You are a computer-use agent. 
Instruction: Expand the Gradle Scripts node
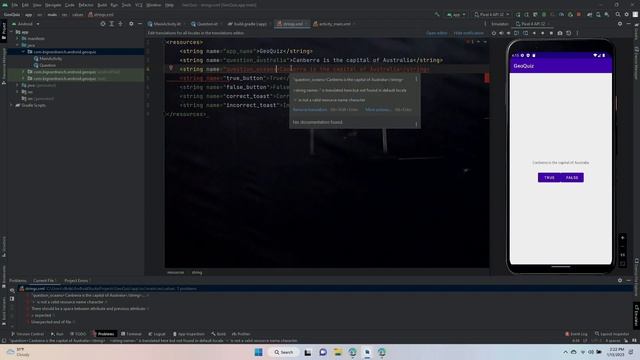pos(11,105)
